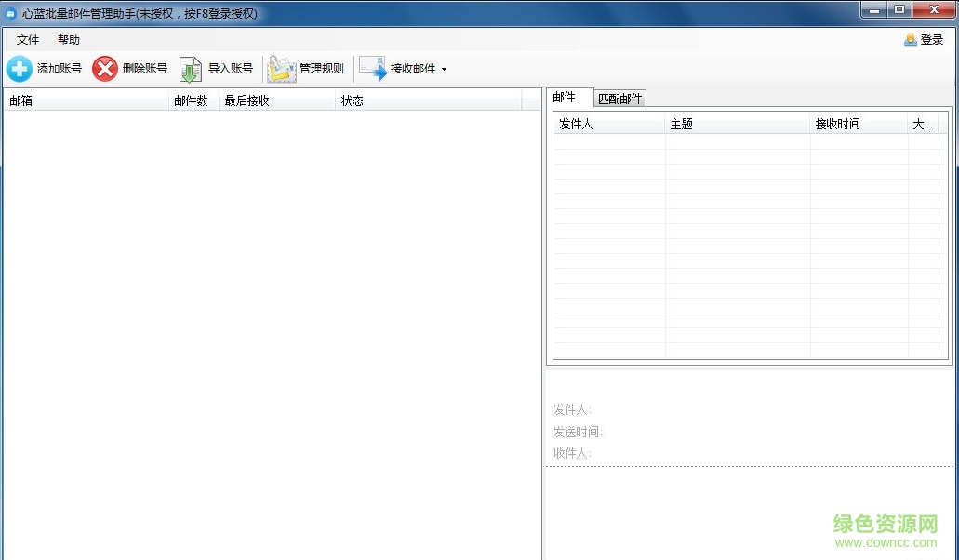Viewport: 959px width, 560px height.
Task: Click the 添加账号 plus icon
Action: coord(20,68)
